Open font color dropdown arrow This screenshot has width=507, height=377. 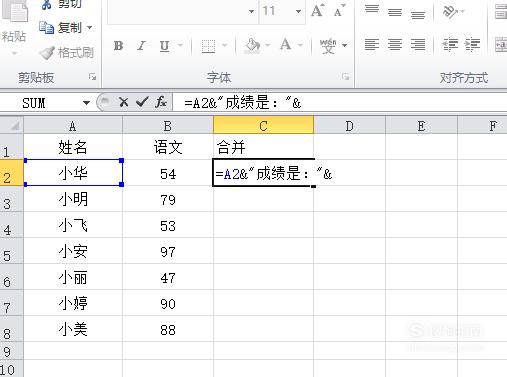pos(300,45)
